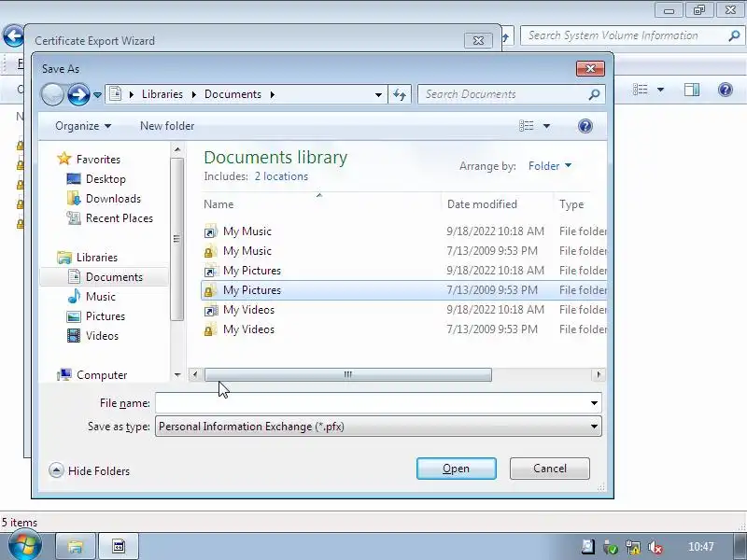Open recent locations dropdown beside navigation arrows
The width and height of the screenshot is (747, 560).
click(97, 95)
